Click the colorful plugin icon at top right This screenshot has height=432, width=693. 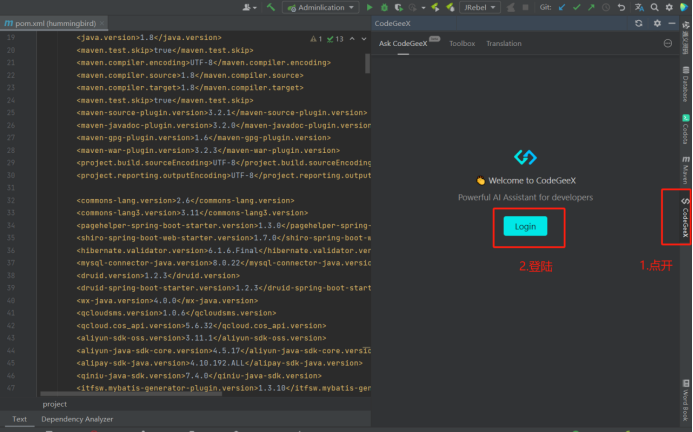(x=684, y=7)
